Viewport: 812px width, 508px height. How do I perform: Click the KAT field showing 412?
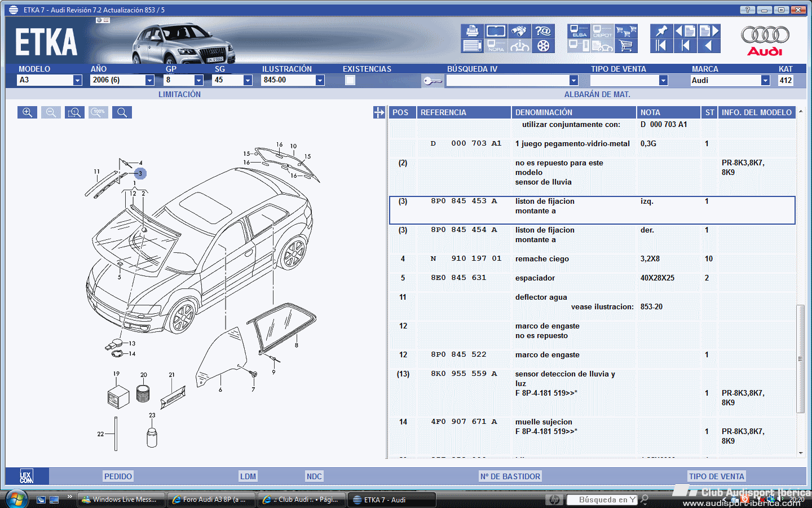(786, 80)
